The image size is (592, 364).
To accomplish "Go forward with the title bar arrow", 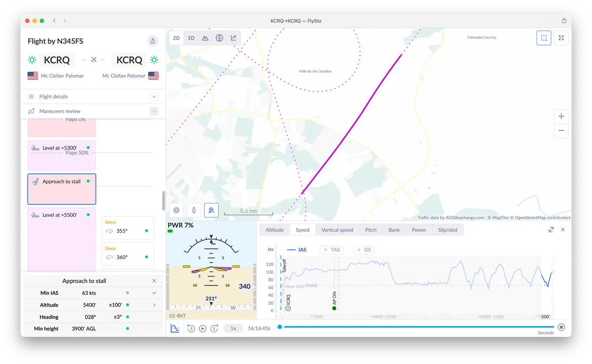I will point(65,21).
